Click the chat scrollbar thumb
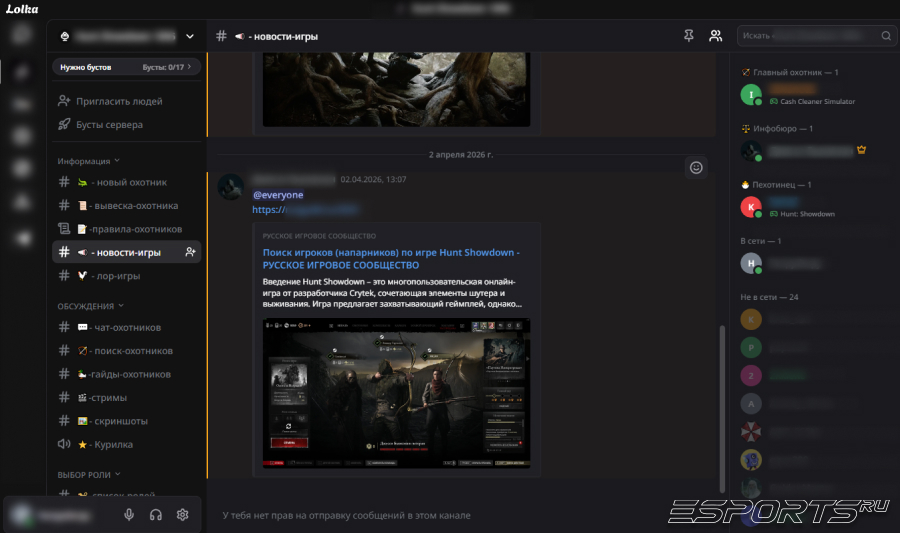 (722, 408)
